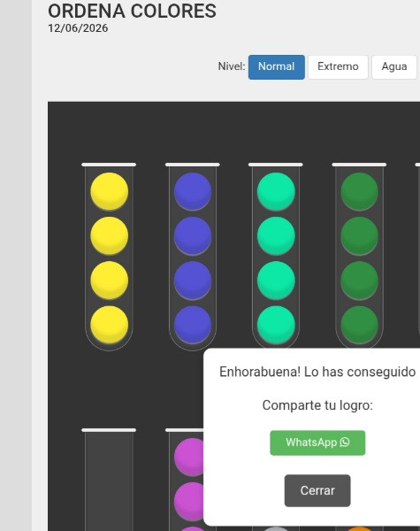The height and width of the screenshot is (531, 420).
Task: Share achievement via WhatsApp button
Action: tap(317, 442)
